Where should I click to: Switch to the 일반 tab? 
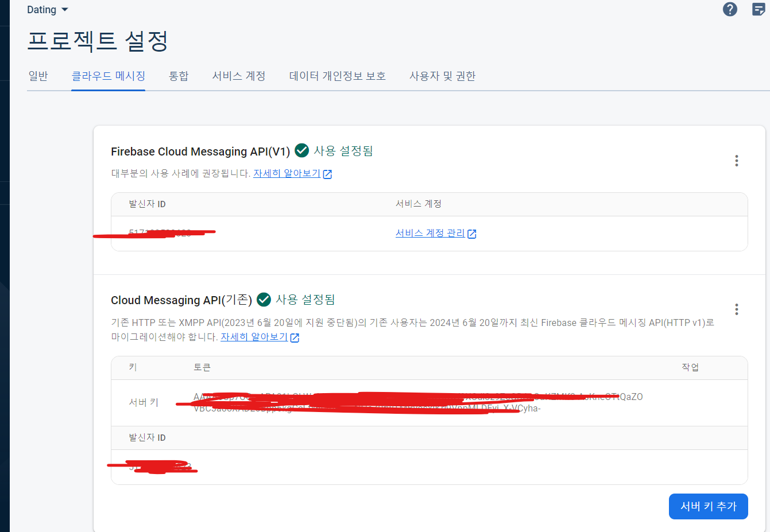point(38,76)
